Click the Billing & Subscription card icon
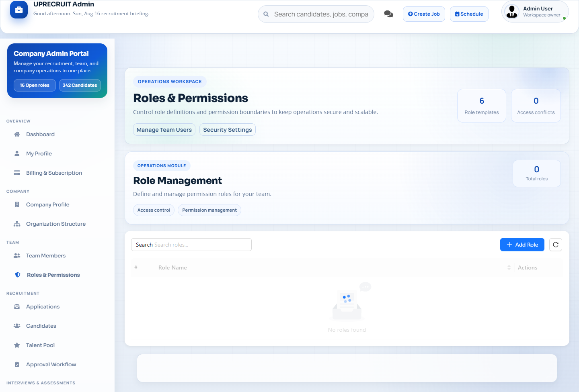 [x=17, y=173]
